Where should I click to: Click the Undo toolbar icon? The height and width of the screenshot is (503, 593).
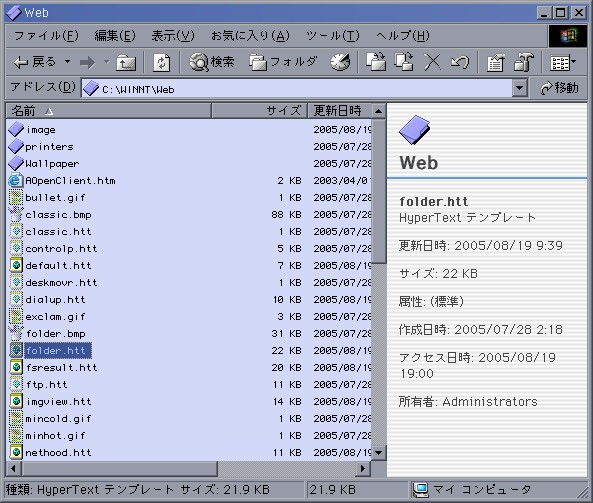460,62
